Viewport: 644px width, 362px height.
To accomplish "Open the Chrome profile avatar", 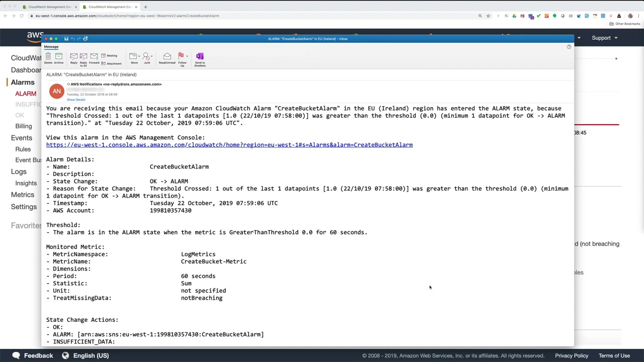I will tap(630, 16).
